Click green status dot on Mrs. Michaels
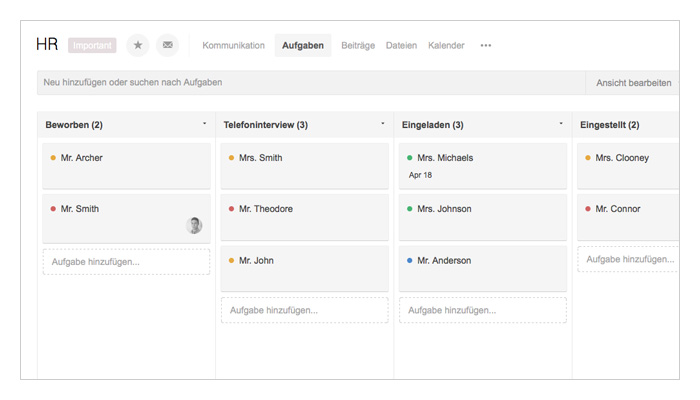 point(410,158)
